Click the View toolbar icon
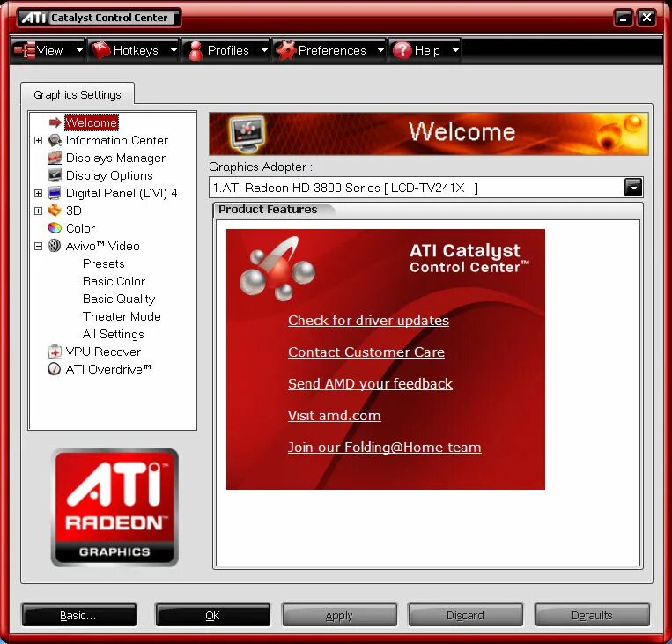672x644 pixels. [24, 50]
